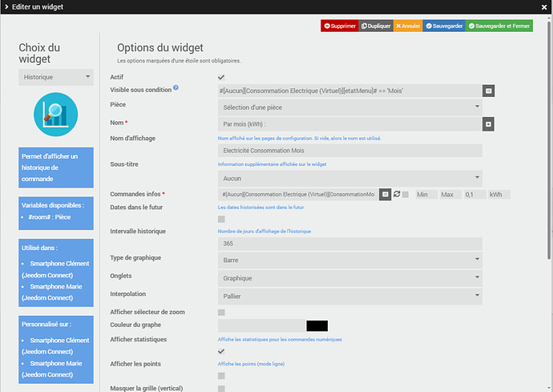Image resolution: width=553 pixels, height=392 pixels.
Task: Toggle the Actif checkbox
Action: (221, 77)
